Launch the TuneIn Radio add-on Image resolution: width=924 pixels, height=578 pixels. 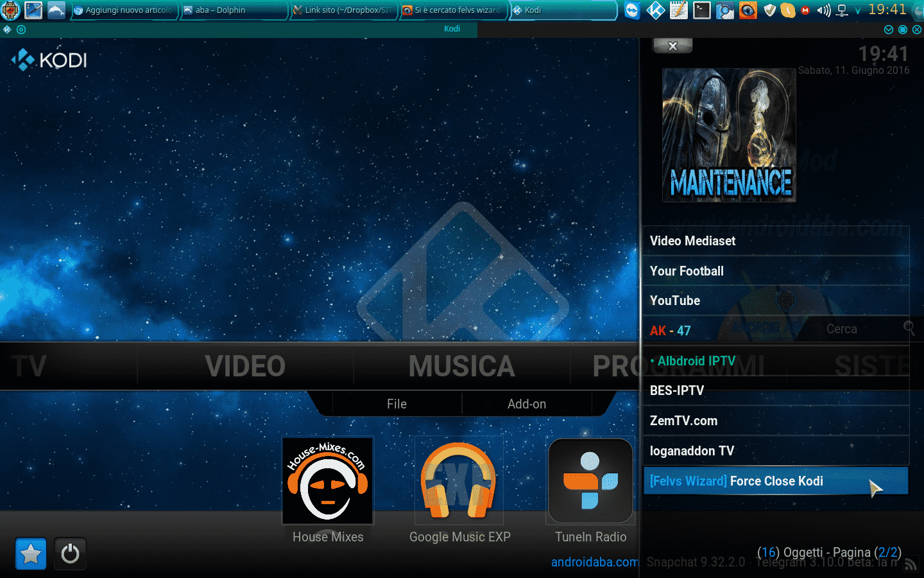[x=590, y=481]
